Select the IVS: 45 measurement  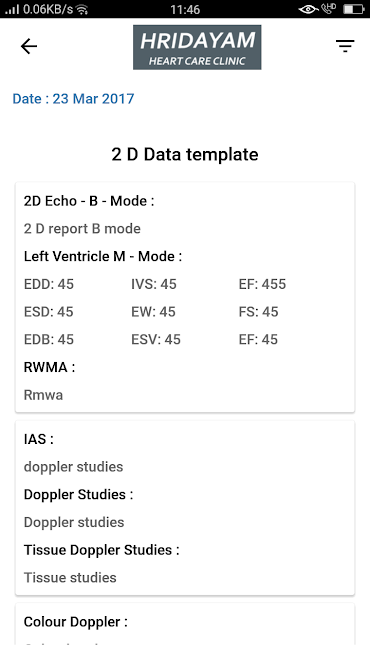(x=154, y=284)
